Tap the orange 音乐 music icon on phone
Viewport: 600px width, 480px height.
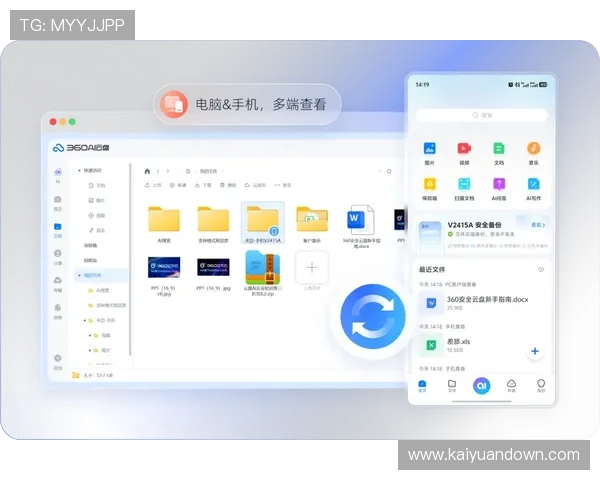[533, 148]
